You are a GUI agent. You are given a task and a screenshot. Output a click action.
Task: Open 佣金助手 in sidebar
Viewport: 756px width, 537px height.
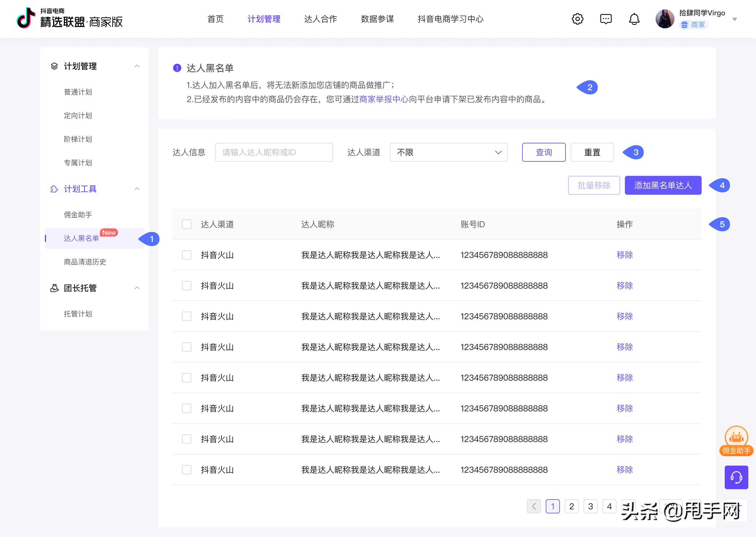tap(78, 215)
